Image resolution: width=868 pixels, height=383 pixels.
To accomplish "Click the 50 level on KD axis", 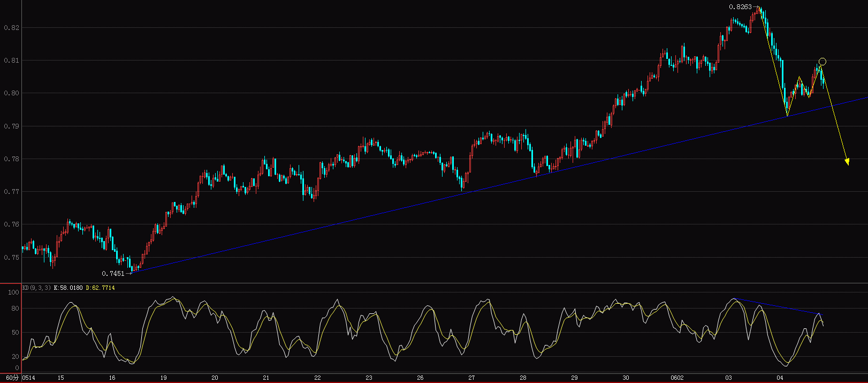I will 15,333.
